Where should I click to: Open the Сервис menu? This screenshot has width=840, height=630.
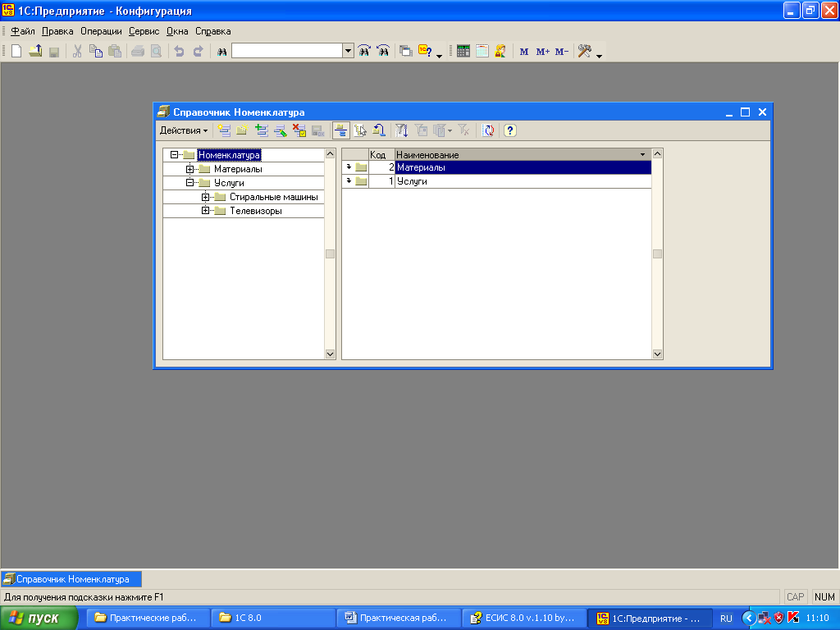coord(144,31)
